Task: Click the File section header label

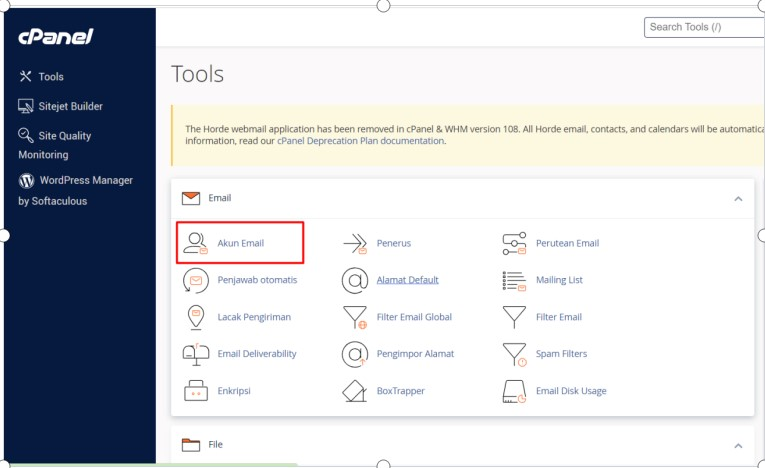Action: [215, 445]
